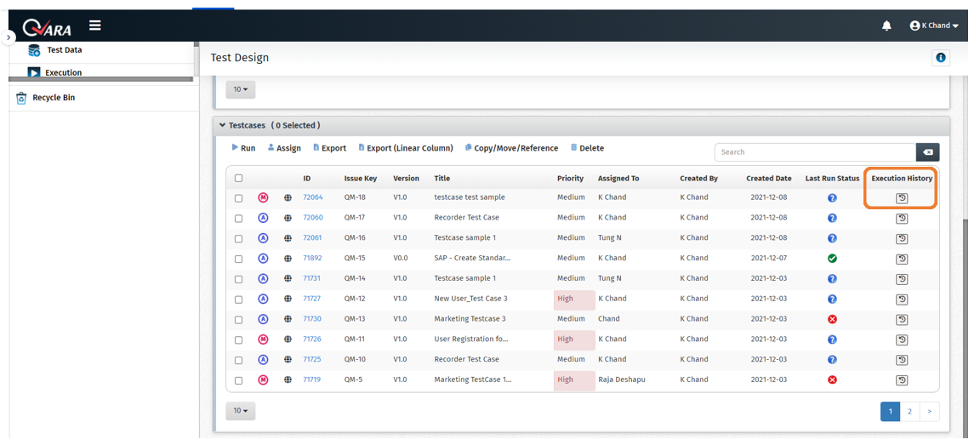Click title "SAP - Create Standar..."

pos(472,258)
